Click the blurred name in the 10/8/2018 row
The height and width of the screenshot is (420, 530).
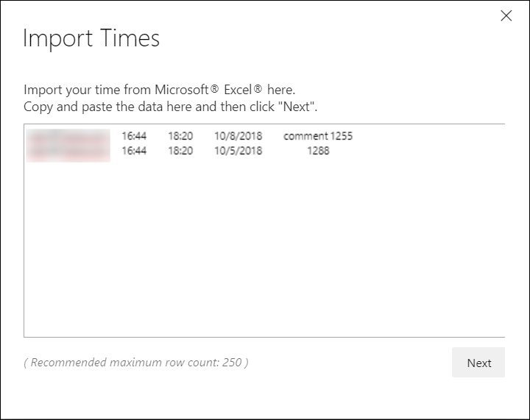tap(68, 138)
